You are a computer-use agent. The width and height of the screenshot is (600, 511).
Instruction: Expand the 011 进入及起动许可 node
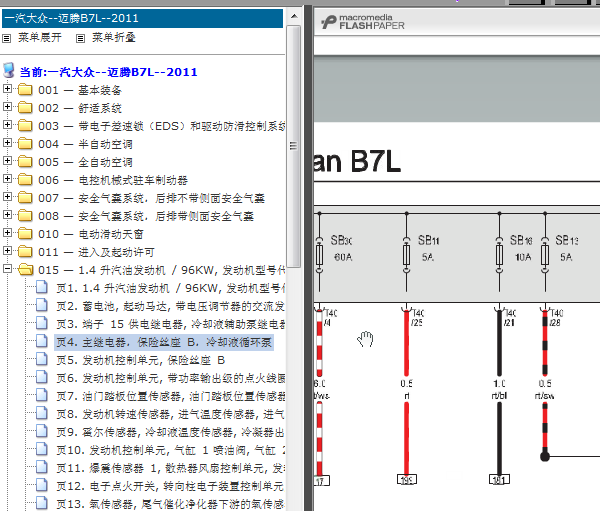click(7, 251)
